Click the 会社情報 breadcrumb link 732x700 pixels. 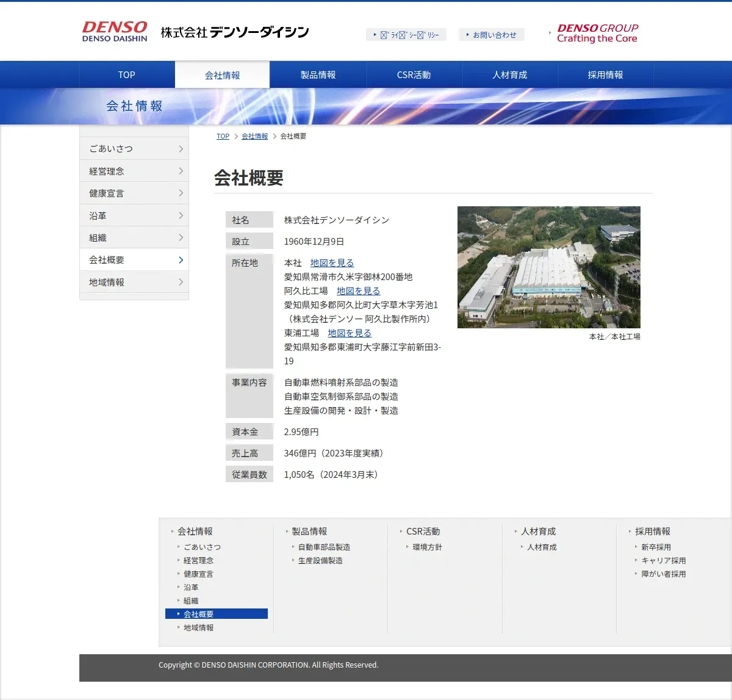click(254, 136)
